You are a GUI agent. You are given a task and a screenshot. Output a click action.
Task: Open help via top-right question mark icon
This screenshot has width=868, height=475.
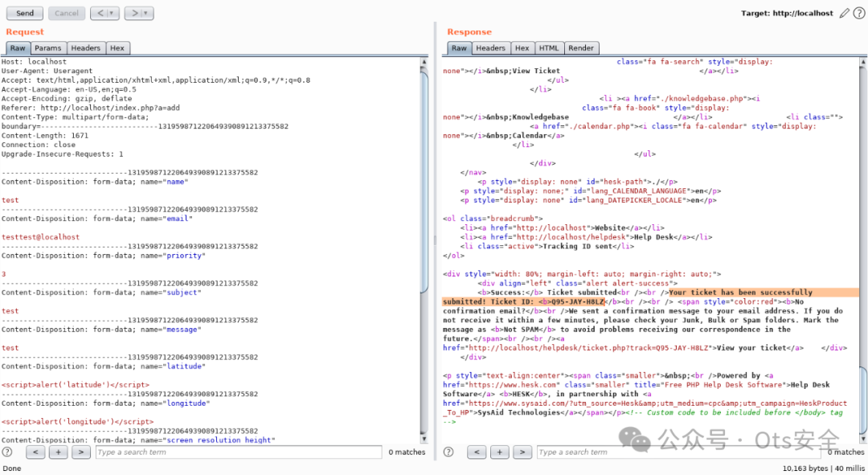859,14
